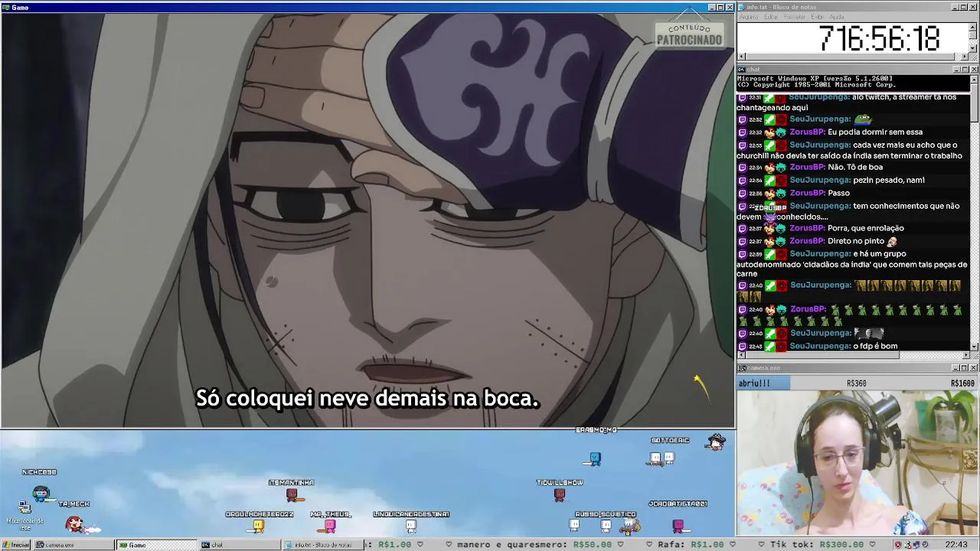Click the Twitch badge beside the 22:45 message

click(x=742, y=346)
